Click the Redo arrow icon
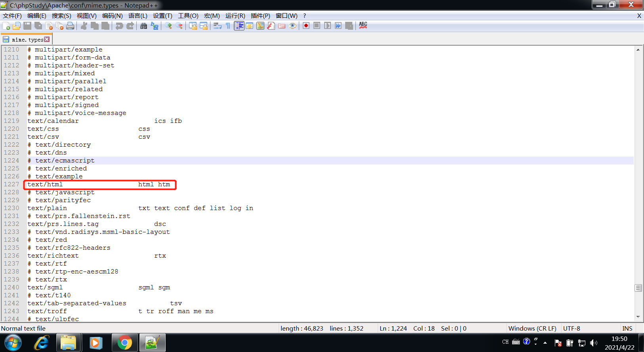Screen dimensions: 644x352 point(130,26)
